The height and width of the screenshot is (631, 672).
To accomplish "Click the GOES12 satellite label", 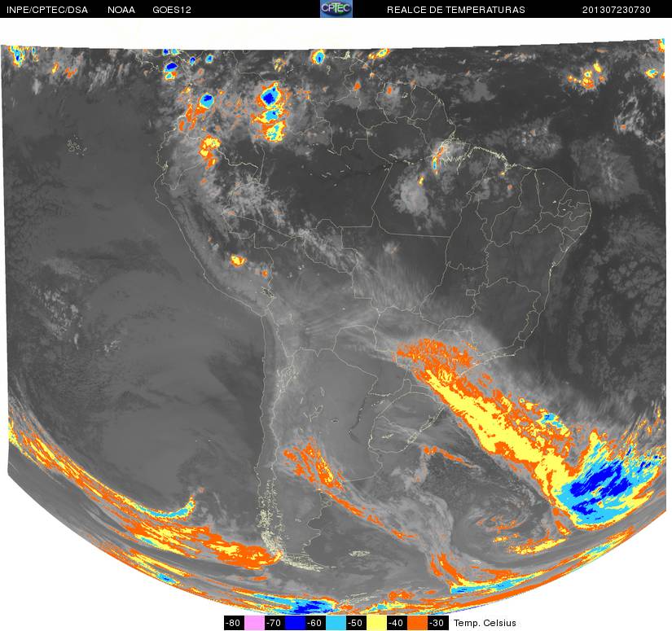I will (172, 10).
